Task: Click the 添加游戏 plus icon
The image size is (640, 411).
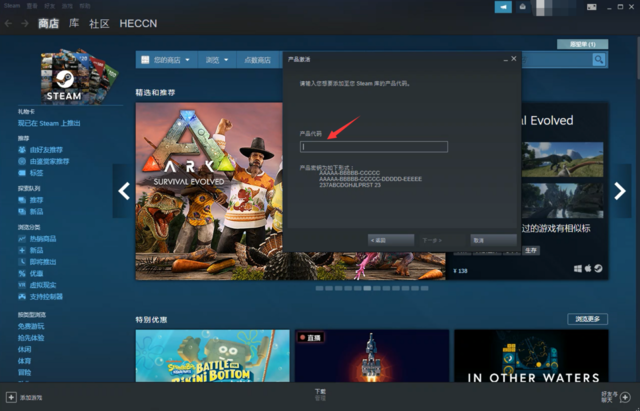Action: tap(11, 397)
